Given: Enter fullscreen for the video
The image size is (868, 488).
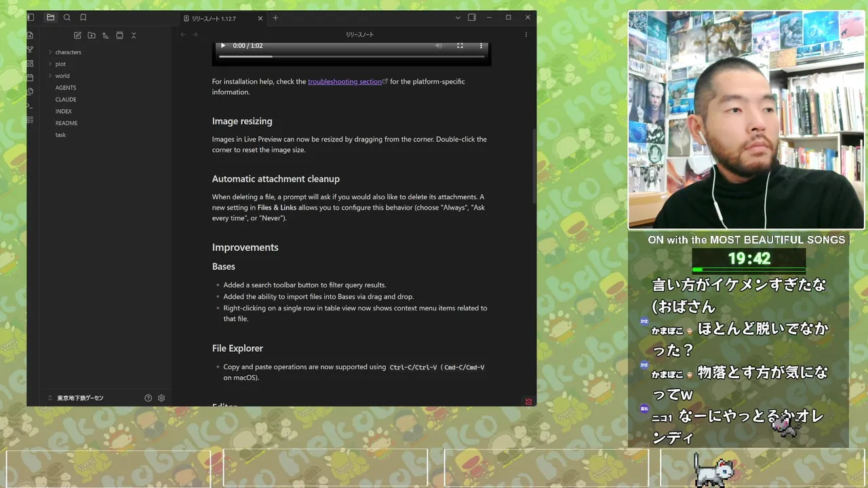Looking at the screenshot, I should tap(460, 45).
